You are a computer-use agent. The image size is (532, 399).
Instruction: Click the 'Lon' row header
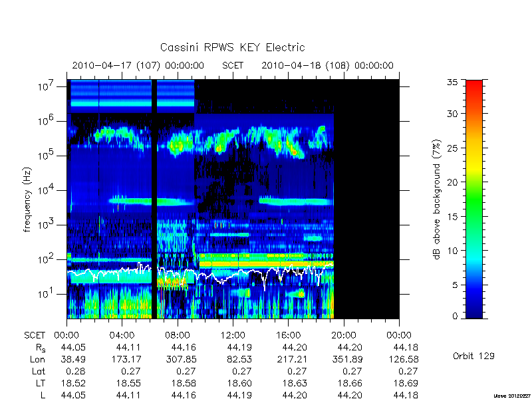(38, 359)
